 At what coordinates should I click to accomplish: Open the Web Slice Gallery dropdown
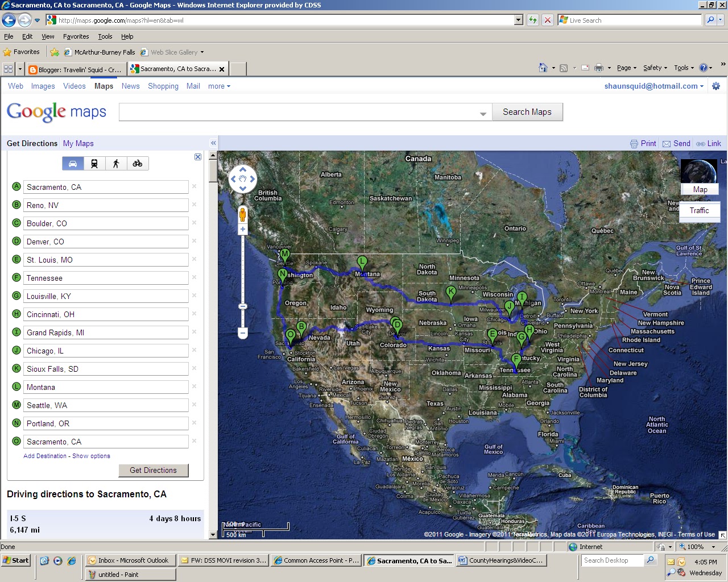pyautogui.click(x=202, y=52)
